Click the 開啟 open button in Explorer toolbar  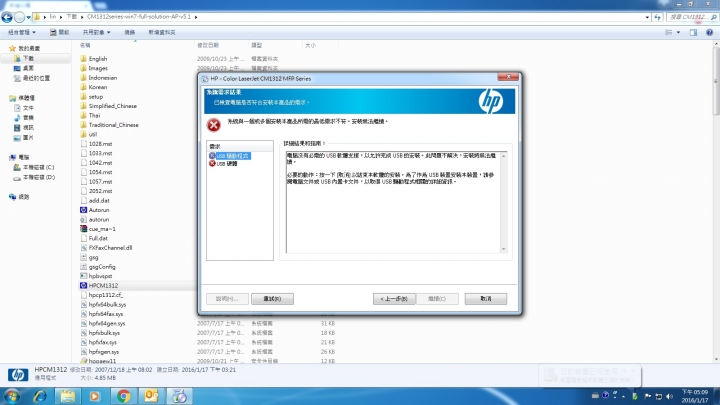[60, 32]
